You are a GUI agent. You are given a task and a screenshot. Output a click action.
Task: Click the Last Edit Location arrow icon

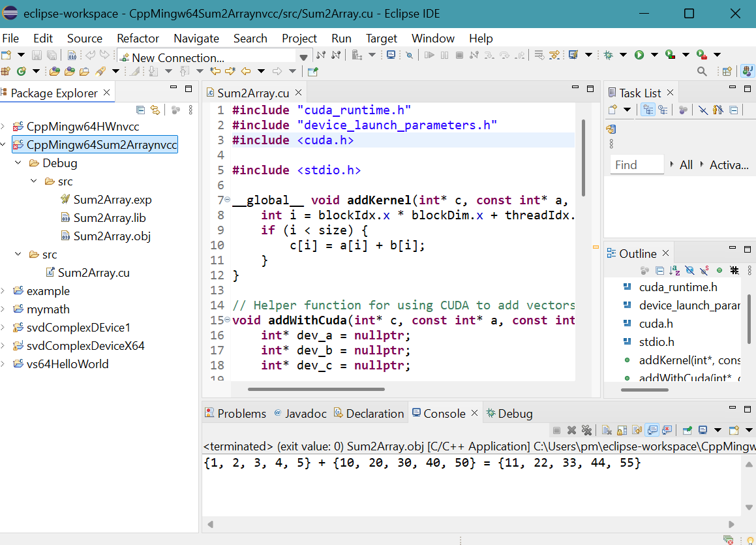(x=215, y=71)
